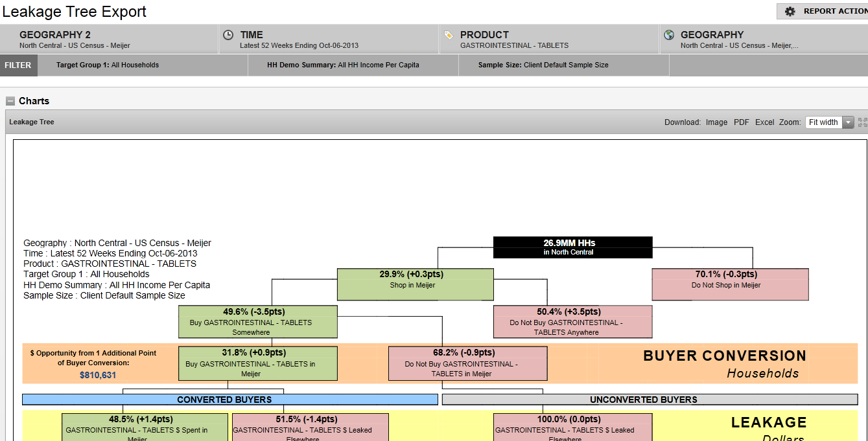Open the Report Actions menu
Screen dimensions: 868x441
833,11
